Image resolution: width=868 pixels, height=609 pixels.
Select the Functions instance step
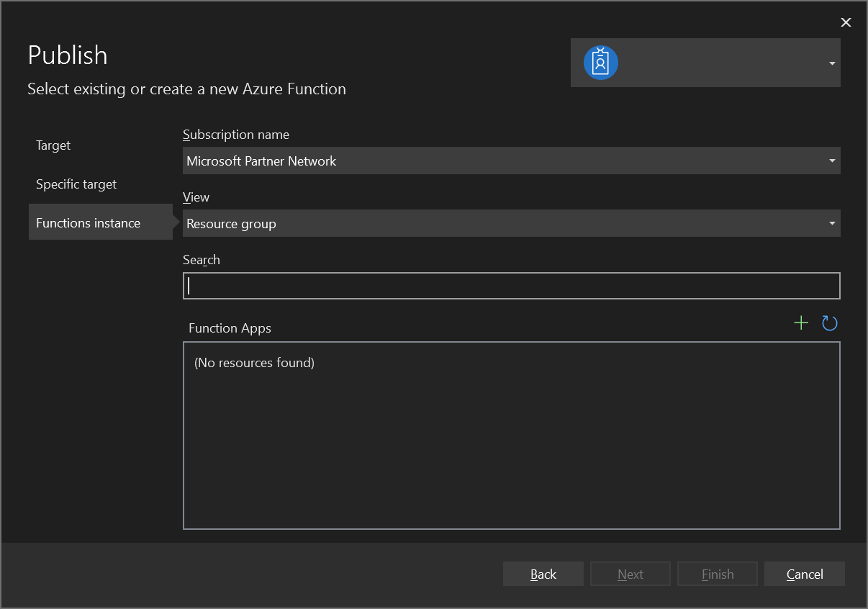coord(88,223)
